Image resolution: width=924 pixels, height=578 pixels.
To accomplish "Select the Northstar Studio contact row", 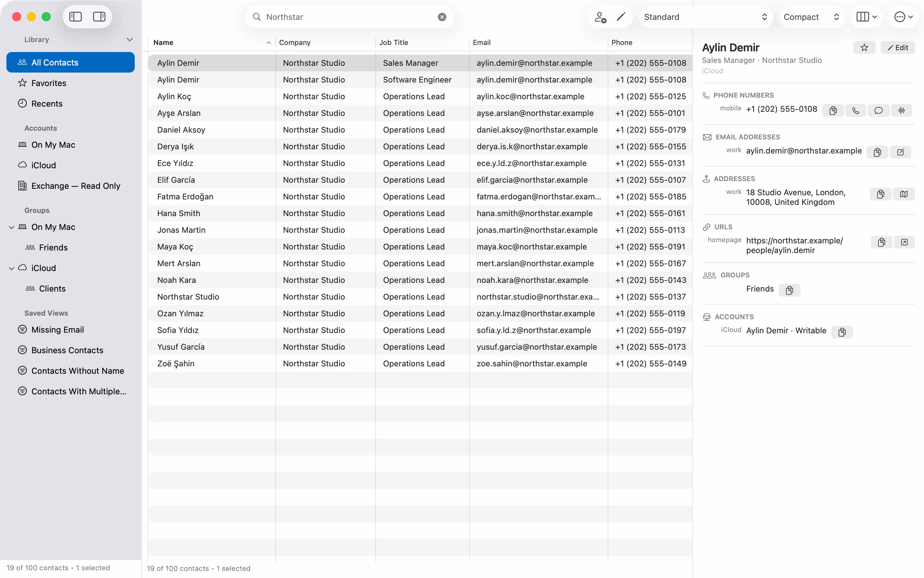I will (420, 297).
